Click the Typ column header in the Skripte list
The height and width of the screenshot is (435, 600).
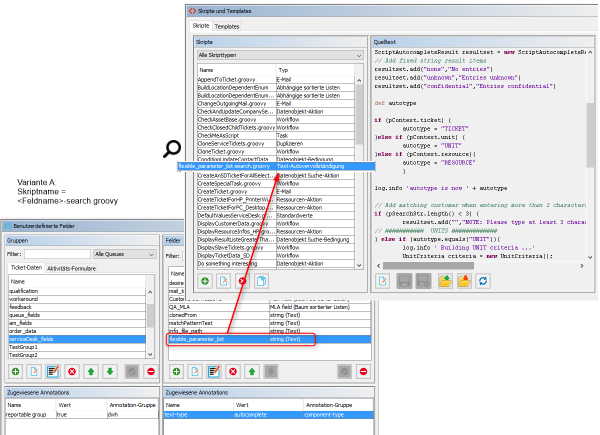pyautogui.click(x=315, y=70)
